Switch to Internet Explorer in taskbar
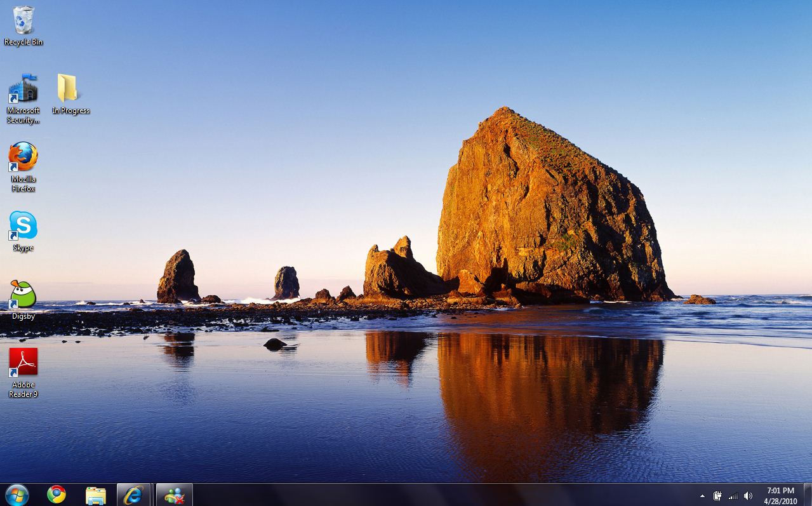The height and width of the screenshot is (506, 812). [133, 495]
